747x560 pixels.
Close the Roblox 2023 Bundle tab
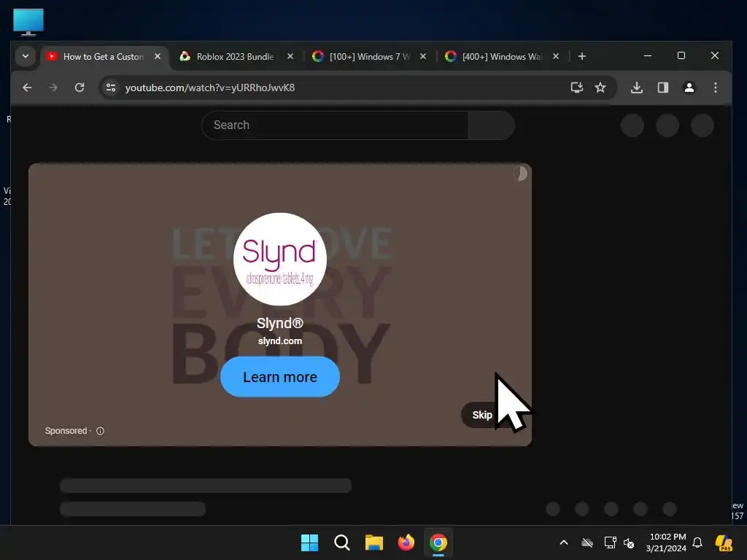coord(290,57)
